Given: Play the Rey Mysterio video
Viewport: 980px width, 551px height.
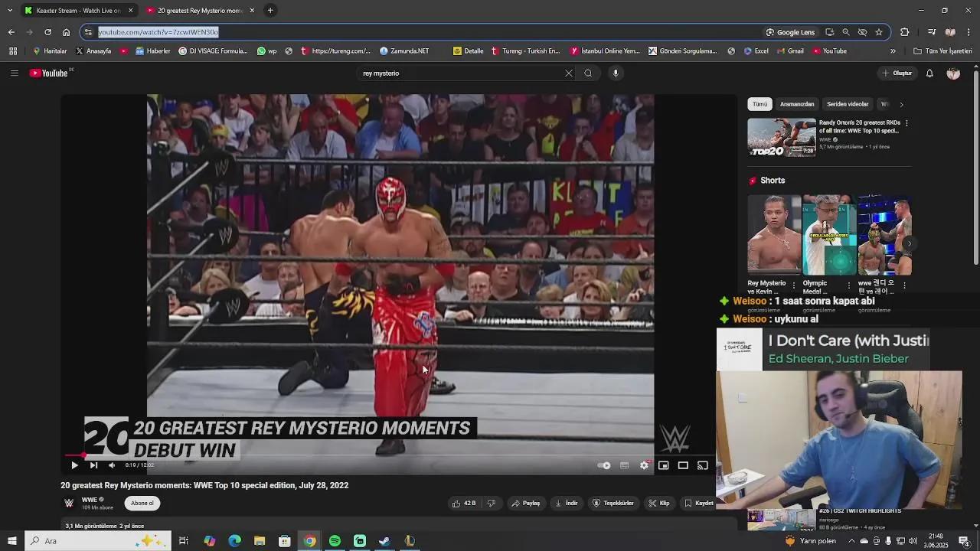Looking at the screenshot, I should pyautogui.click(x=74, y=465).
